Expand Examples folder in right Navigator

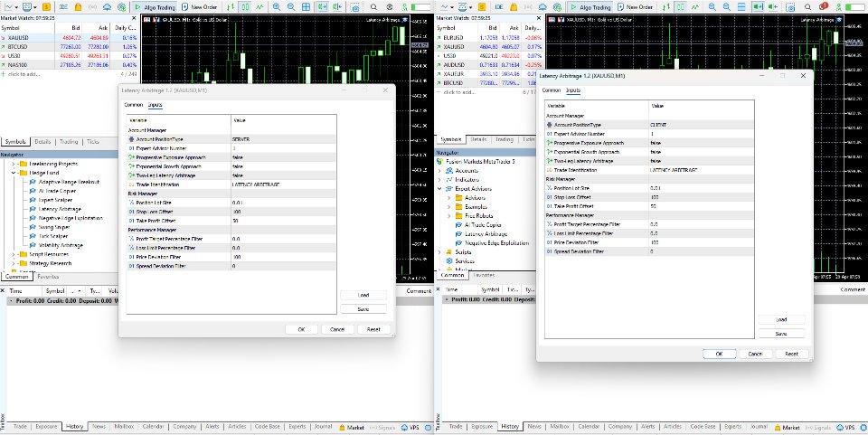click(449, 206)
